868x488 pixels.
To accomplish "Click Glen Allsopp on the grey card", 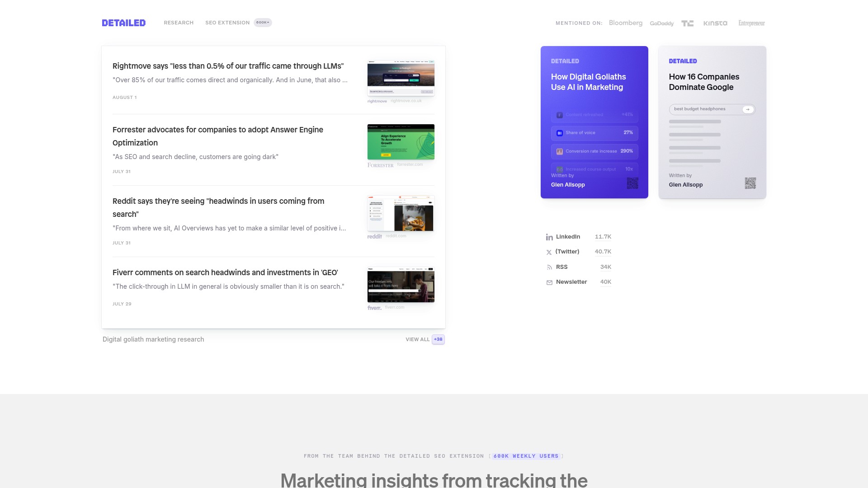I will pos(686,185).
